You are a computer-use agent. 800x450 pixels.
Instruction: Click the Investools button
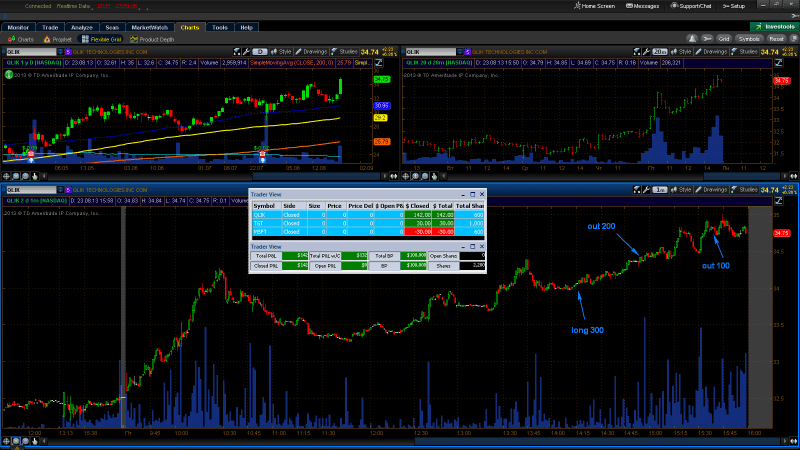774,27
